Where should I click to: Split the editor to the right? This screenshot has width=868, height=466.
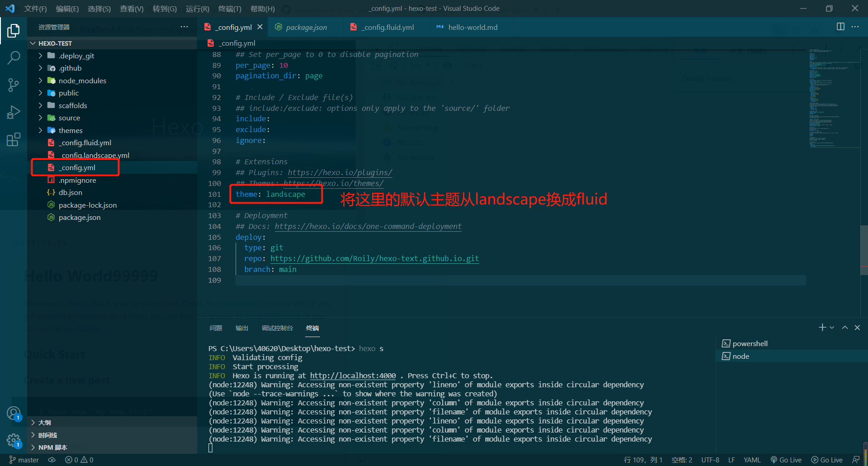(x=840, y=27)
